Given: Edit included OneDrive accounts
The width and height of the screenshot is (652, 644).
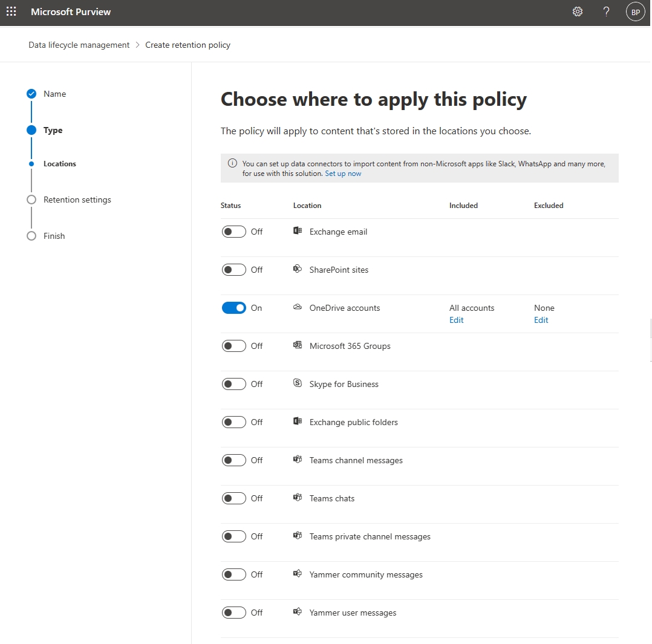Looking at the screenshot, I should [456, 320].
